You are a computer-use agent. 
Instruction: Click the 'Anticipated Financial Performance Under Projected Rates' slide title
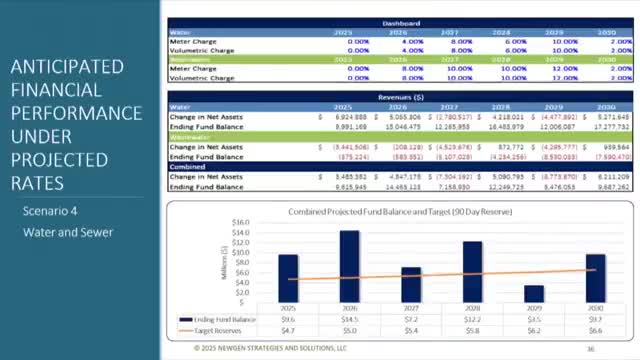[76, 124]
